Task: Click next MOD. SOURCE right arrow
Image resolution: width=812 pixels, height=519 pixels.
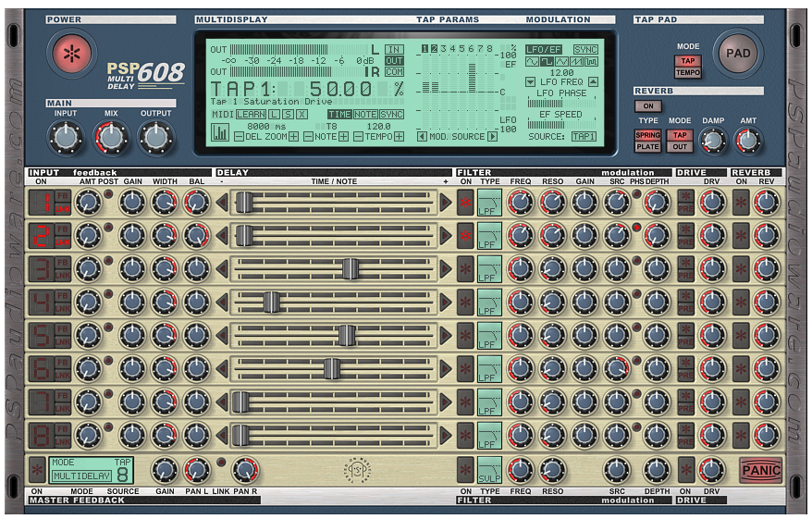Action: (492, 136)
